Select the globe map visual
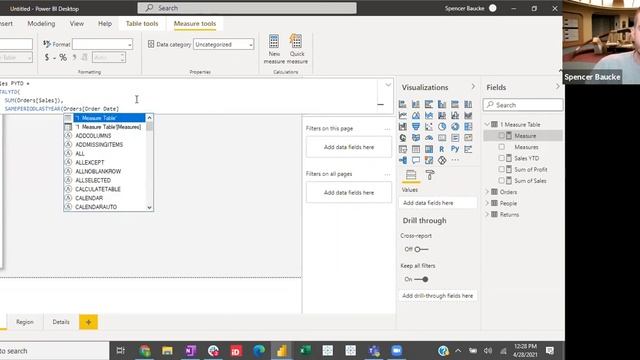Image resolution: width=640 pixels, height=360 pixels. tap(402, 138)
